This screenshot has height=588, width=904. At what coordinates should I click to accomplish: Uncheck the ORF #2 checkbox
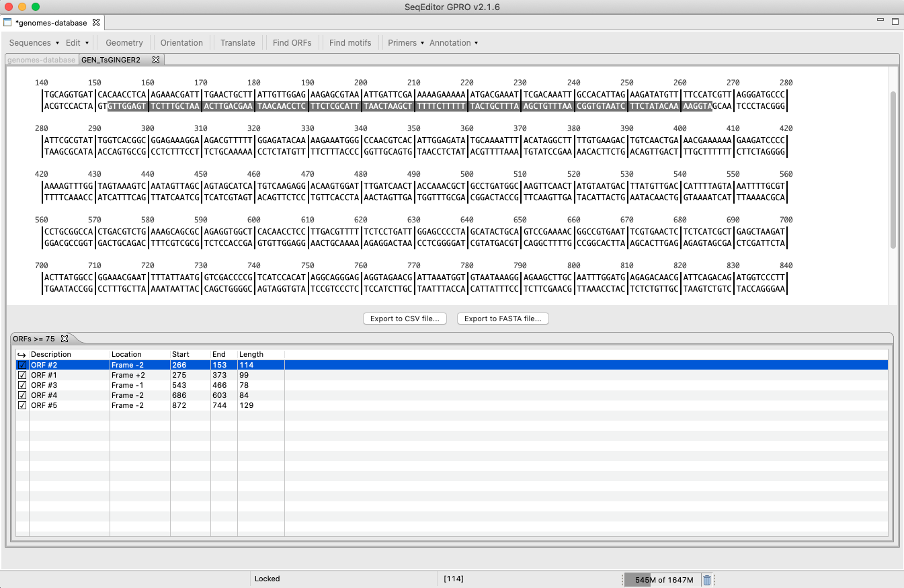22,365
